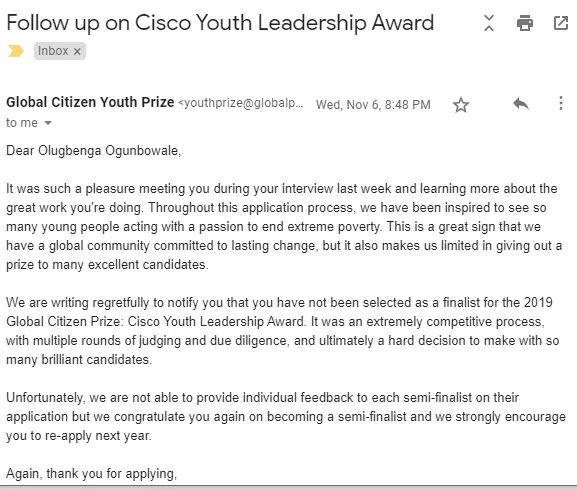Click the paragraph starting "It was such a pleasure"
The image size is (577, 490).
coord(284,227)
